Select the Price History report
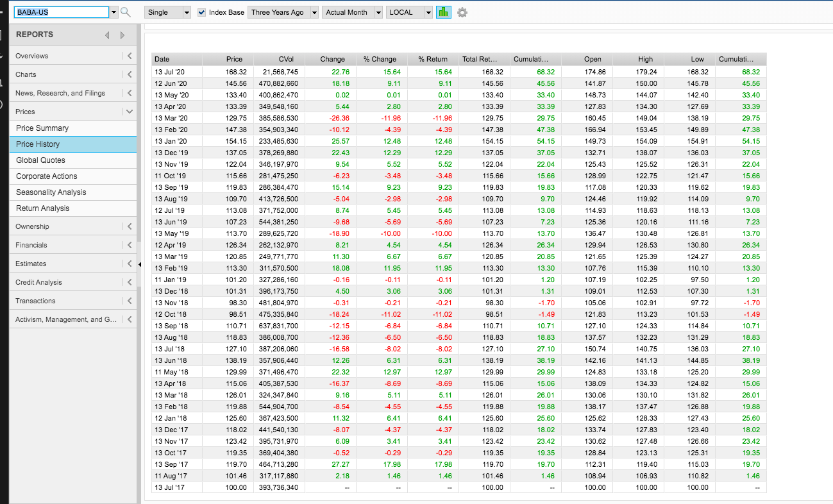Viewport: 833px width, 504px height. pos(73,144)
